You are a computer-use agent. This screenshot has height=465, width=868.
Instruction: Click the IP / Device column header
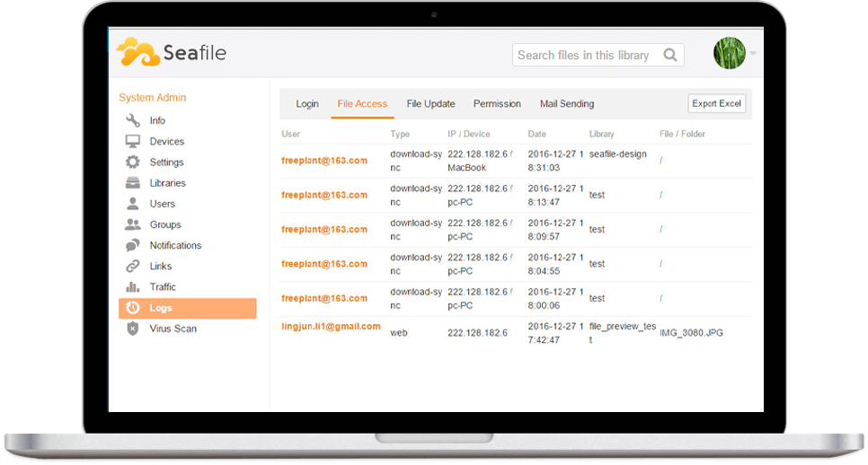click(469, 134)
